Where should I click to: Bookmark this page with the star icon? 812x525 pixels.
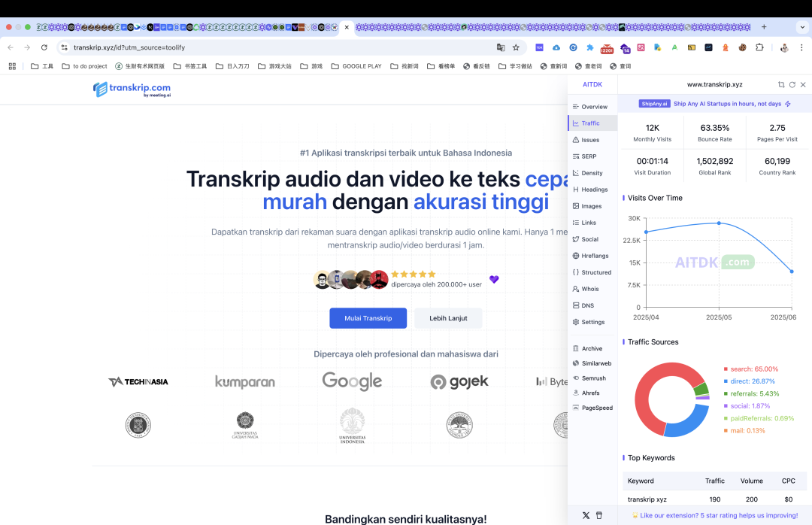pyautogui.click(x=516, y=47)
